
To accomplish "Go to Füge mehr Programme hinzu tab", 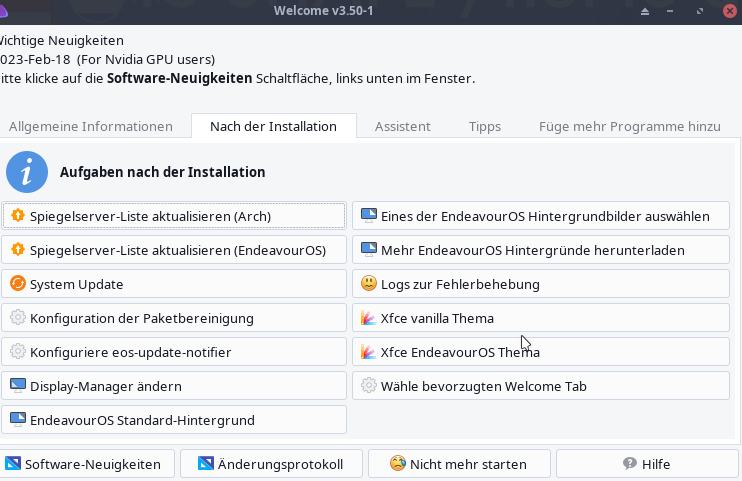I will [629, 126].
